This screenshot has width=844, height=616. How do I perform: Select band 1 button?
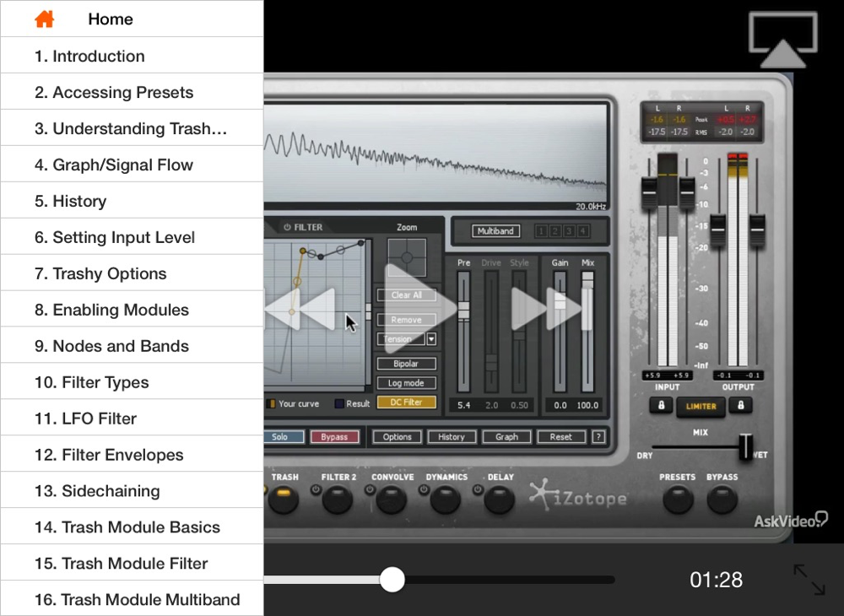point(541,231)
